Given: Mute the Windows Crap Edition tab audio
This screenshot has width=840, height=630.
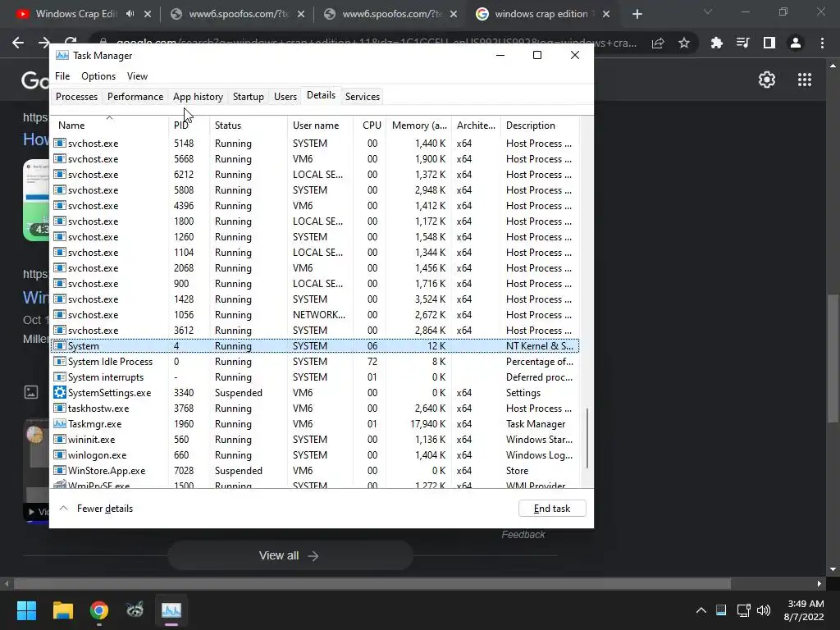Looking at the screenshot, I should pyautogui.click(x=130, y=14).
